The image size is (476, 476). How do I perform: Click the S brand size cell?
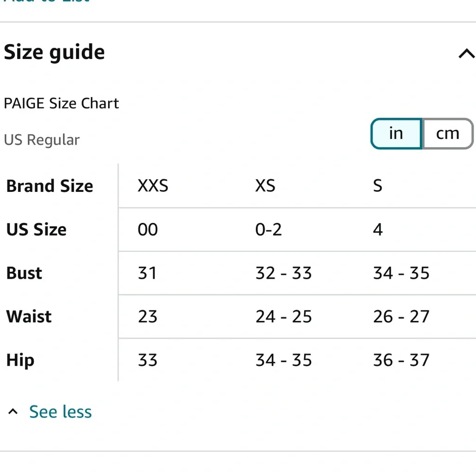[x=377, y=186]
